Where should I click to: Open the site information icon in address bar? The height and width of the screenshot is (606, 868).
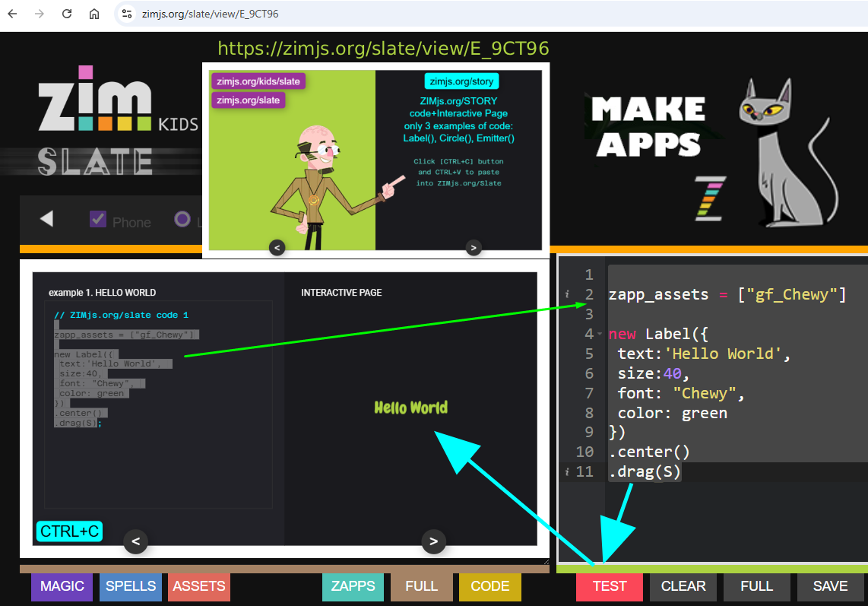127,14
